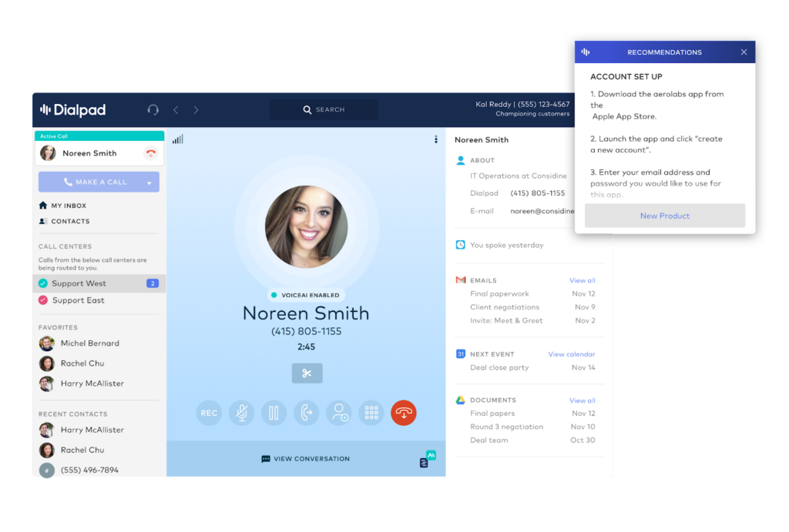The width and height of the screenshot is (789, 532).
Task: Toggle Support West availability checkmark
Action: point(43,283)
